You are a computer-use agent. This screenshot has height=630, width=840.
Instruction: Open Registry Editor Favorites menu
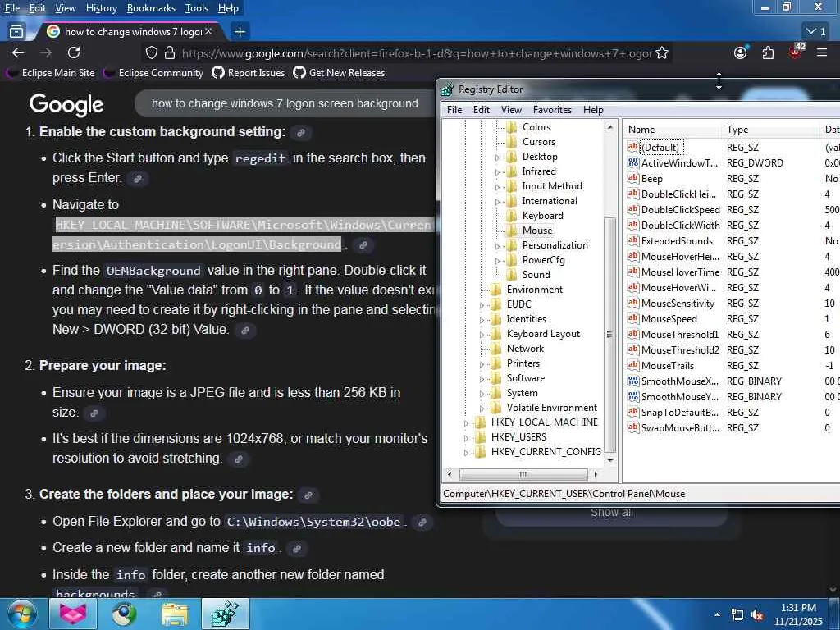552,110
